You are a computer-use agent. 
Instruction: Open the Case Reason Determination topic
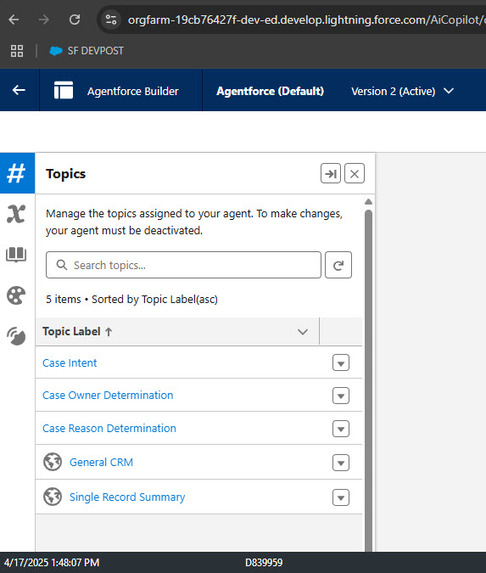tap(109, 428)
